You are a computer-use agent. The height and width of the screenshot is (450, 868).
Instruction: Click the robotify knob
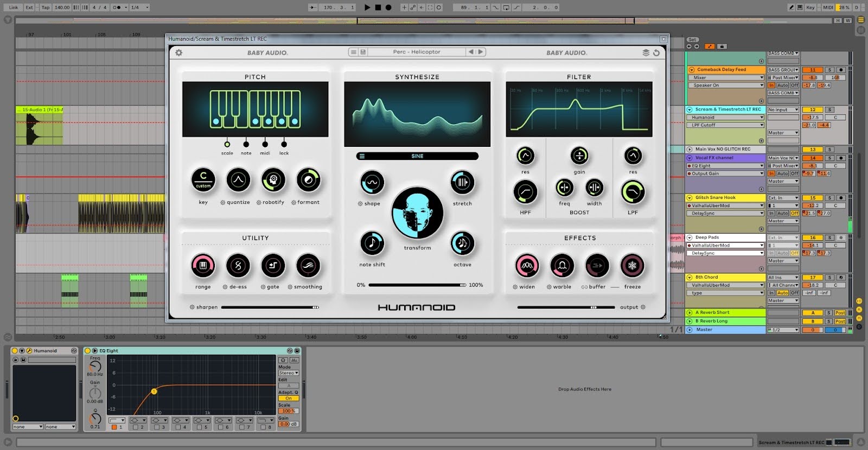pos(273,179)
